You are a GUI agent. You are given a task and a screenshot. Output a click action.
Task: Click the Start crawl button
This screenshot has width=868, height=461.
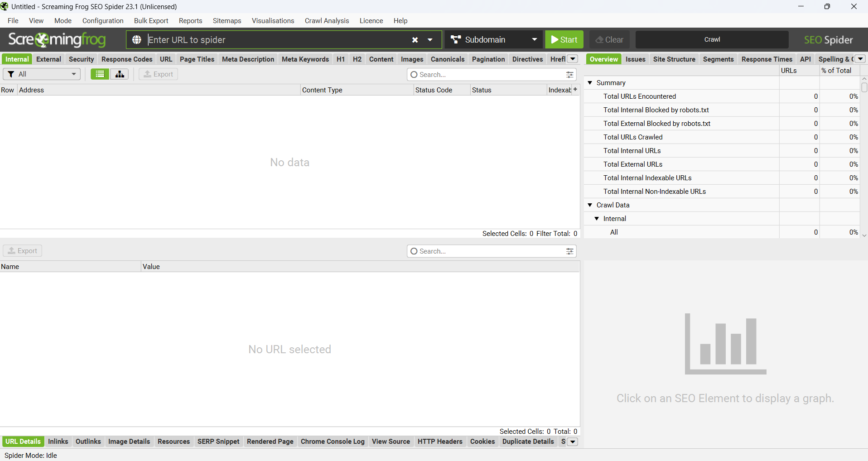[x=564, y=40]
